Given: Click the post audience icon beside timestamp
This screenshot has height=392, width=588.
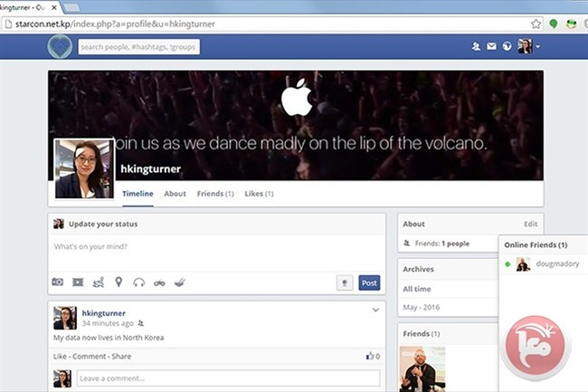Looking at the screenshot, I should (140, 323).
